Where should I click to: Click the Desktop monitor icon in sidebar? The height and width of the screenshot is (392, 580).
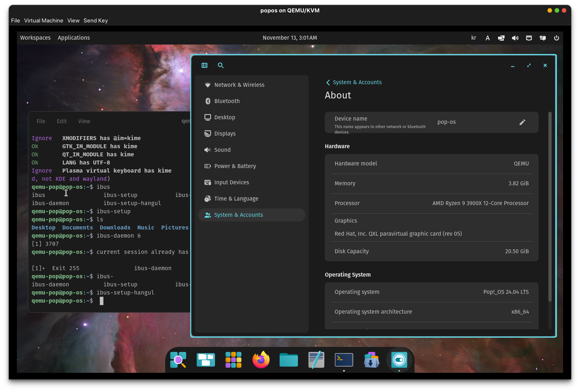pos(207,117)
